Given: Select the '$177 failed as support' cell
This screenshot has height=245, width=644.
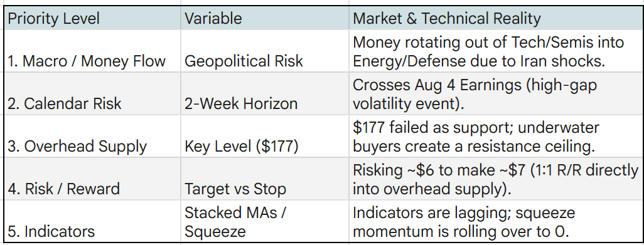Looking at the screenshot, I should coord(495,137).
